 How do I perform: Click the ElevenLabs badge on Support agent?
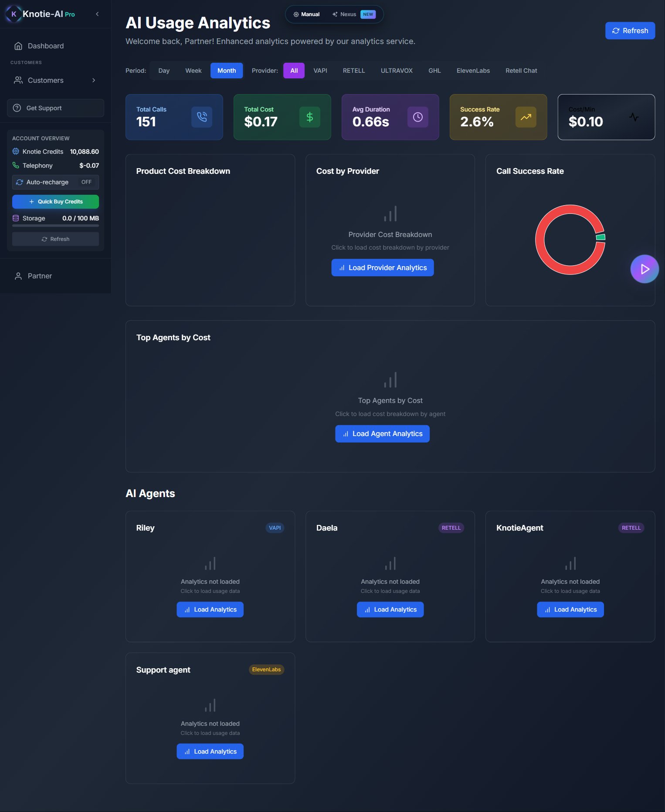click(x=266, y=670)
